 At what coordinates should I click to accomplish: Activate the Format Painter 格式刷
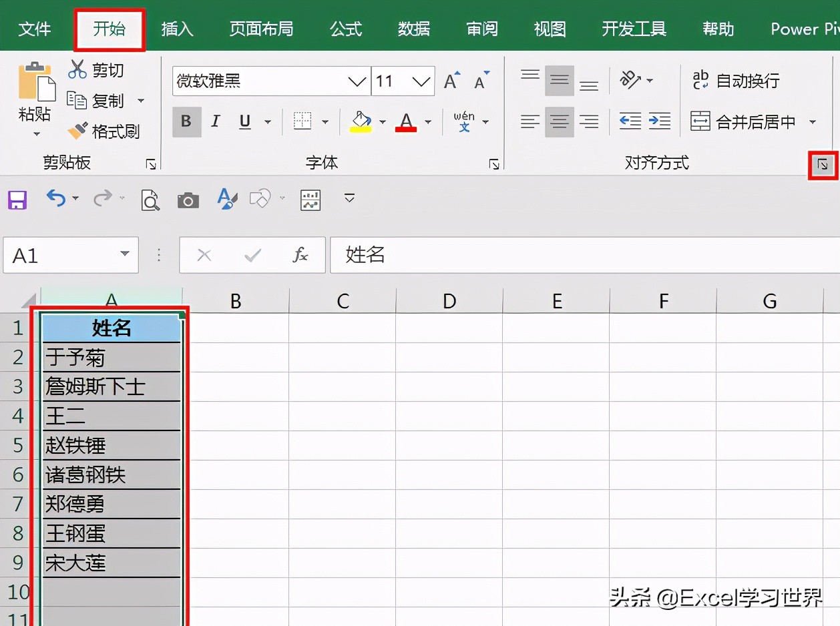point(103,131)
